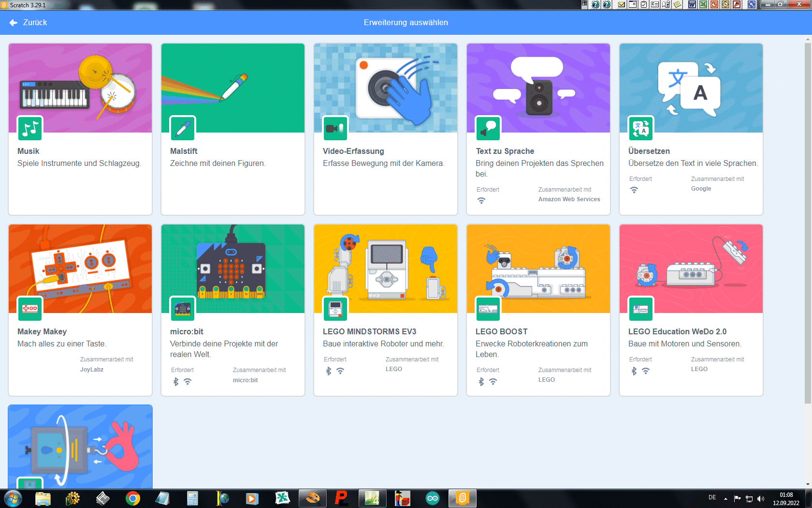Click 'Spiele Instrumente und Schlagzeug.' description
The image size is (812, 508).
pyautogui.click(x=79, y=164)
